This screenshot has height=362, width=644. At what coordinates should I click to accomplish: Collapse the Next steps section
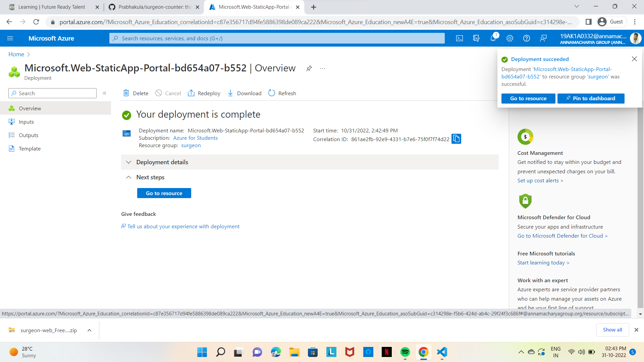(129, 177)
